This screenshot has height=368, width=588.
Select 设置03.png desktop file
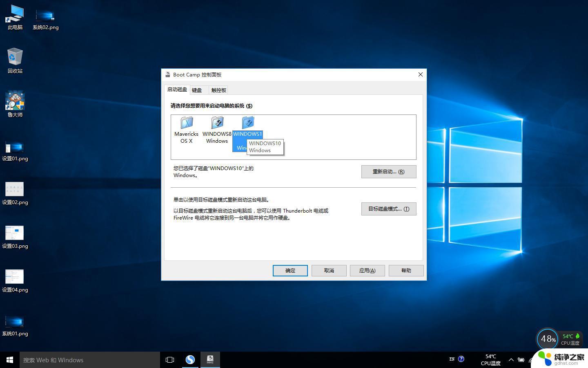click(15, 238)
